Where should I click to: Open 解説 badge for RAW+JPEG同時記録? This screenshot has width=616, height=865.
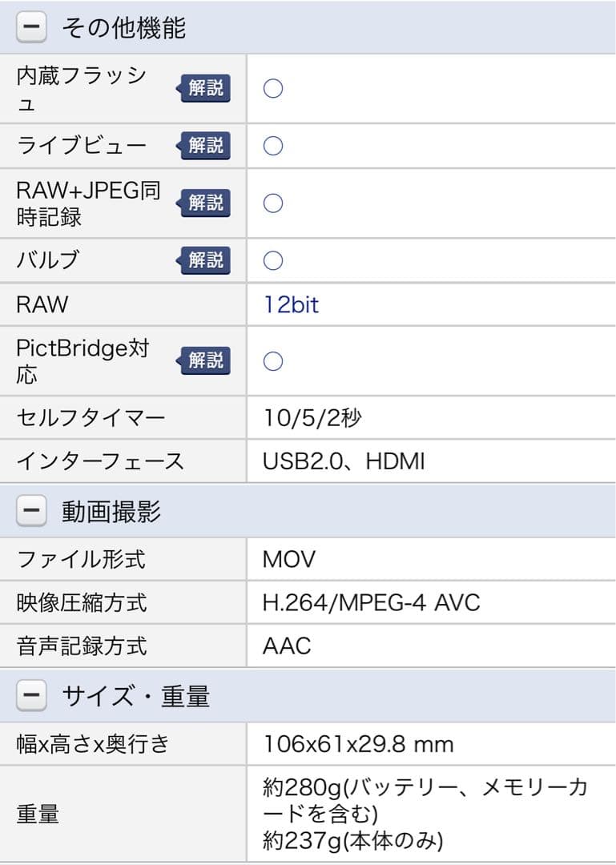pyautogui.click(x=204, y=203)
